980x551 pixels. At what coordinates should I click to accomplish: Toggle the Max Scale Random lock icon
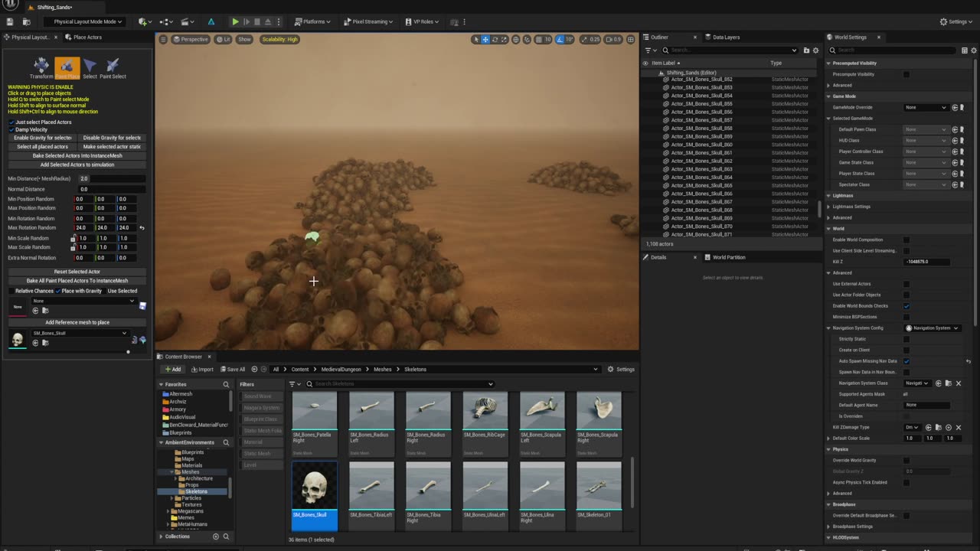pos(73,248)
